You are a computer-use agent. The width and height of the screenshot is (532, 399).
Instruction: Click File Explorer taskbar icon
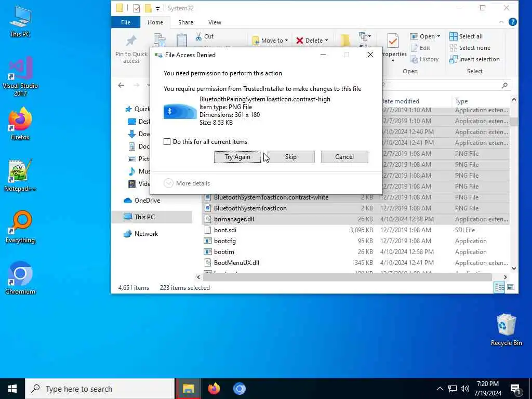(x=188, y=389)
